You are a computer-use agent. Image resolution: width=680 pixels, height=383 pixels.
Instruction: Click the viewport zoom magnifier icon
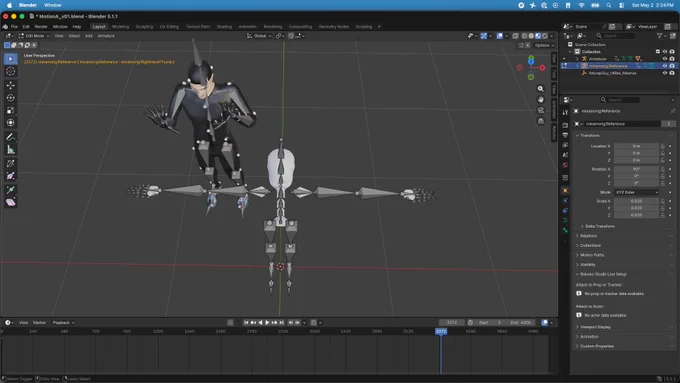click(x=540, y=89)
